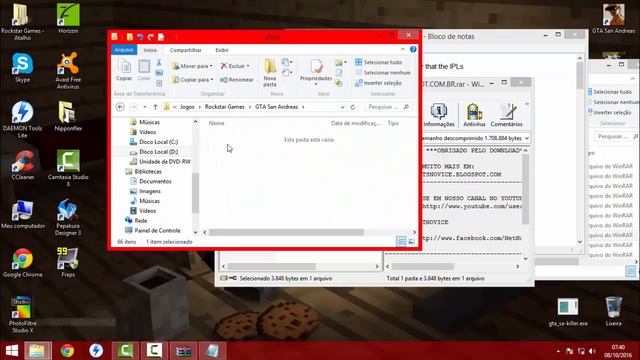
Task: Open the Excluir dropdown arrow
Action: (x=248, y=66)
